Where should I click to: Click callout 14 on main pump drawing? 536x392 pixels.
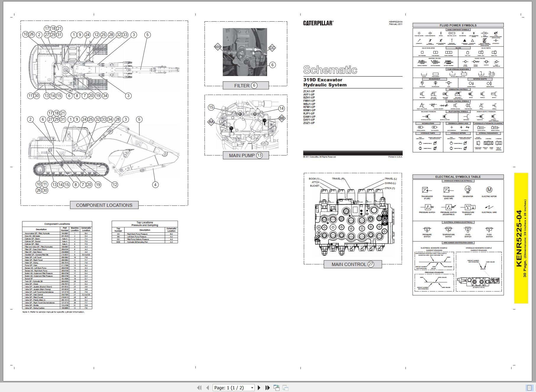tap(282, 108)
